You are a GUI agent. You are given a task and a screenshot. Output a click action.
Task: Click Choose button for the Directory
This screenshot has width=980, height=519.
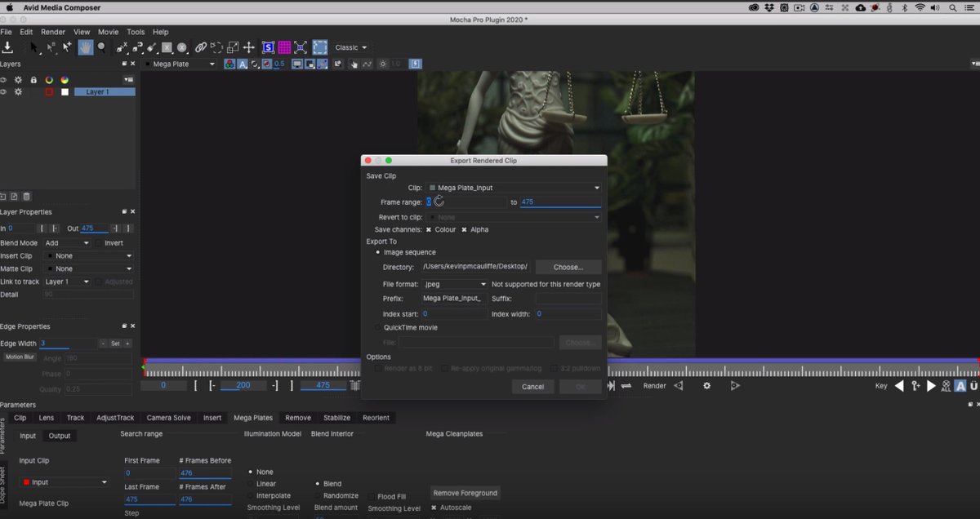(568, 267)
